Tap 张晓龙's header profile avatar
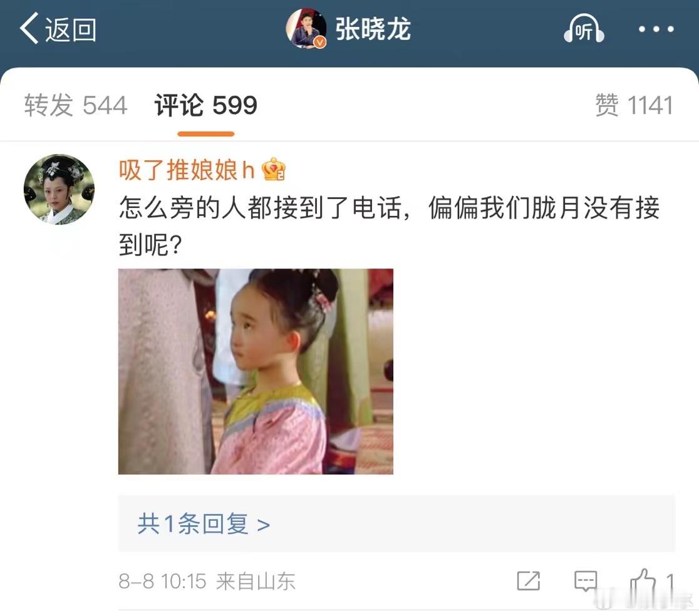 (x=306, y=28)
